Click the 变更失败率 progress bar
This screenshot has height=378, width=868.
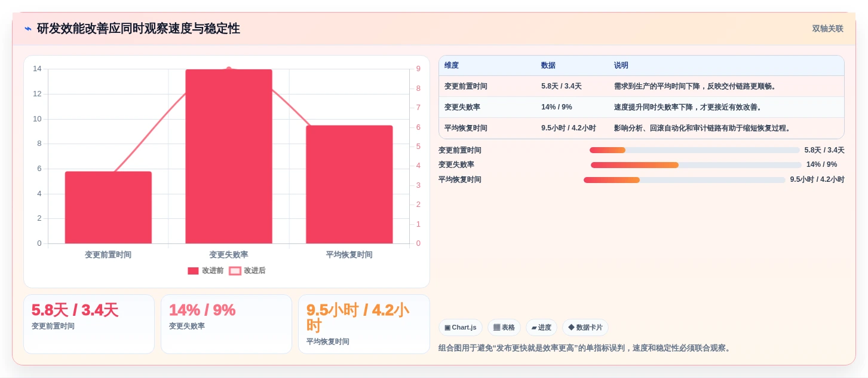point(696,165)
